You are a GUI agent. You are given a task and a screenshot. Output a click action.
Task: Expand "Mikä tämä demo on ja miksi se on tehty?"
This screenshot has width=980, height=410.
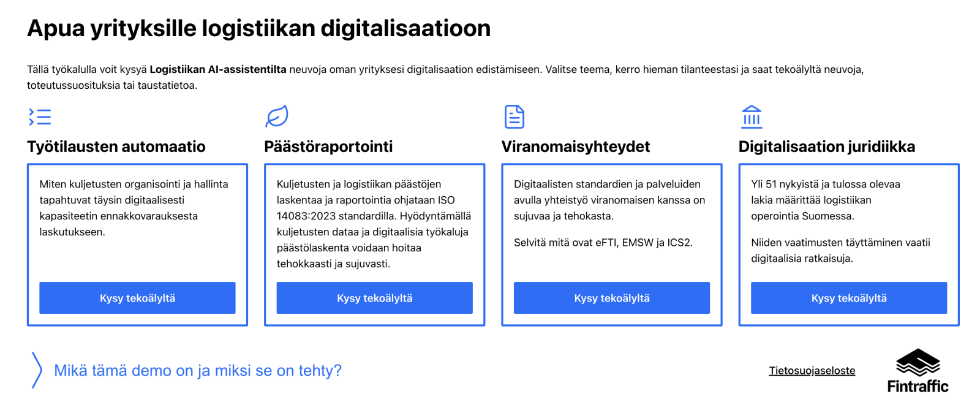[198, 371]
